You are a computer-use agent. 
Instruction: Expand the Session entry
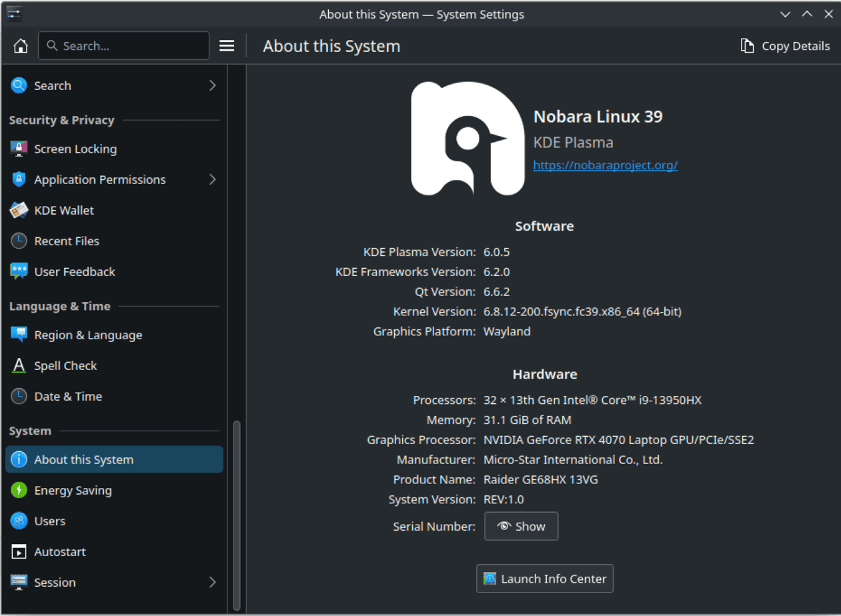point(211,582)
